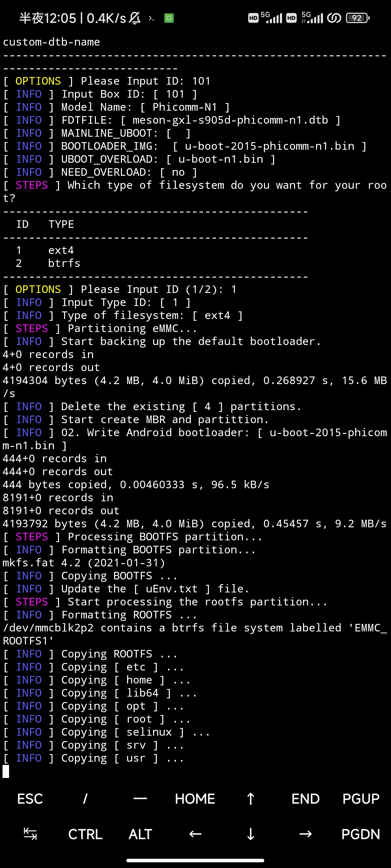Tap 'Type of filesystem: [ ext4 ]' line
Viewport: 391px width, 868px height.
tap(123, 315)
